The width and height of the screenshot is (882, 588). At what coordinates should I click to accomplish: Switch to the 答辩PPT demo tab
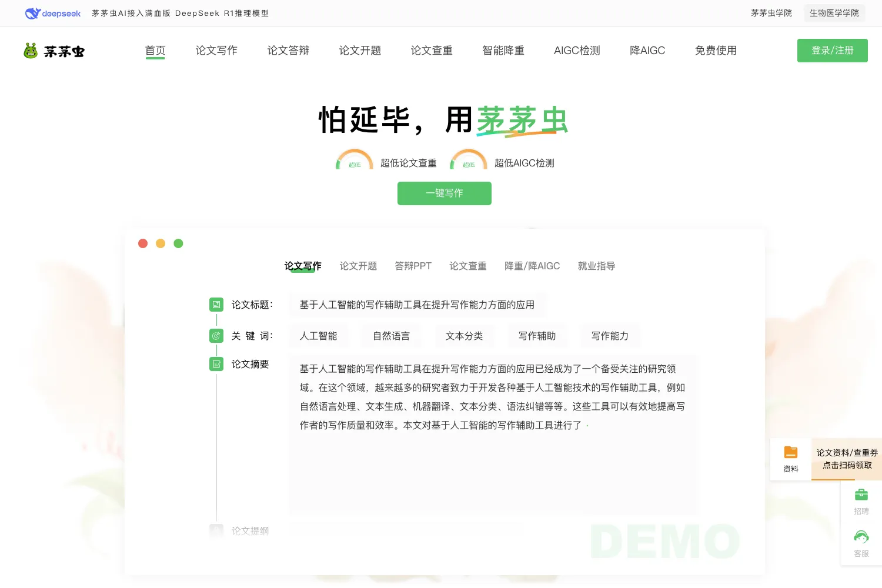(x=413, y=266)
